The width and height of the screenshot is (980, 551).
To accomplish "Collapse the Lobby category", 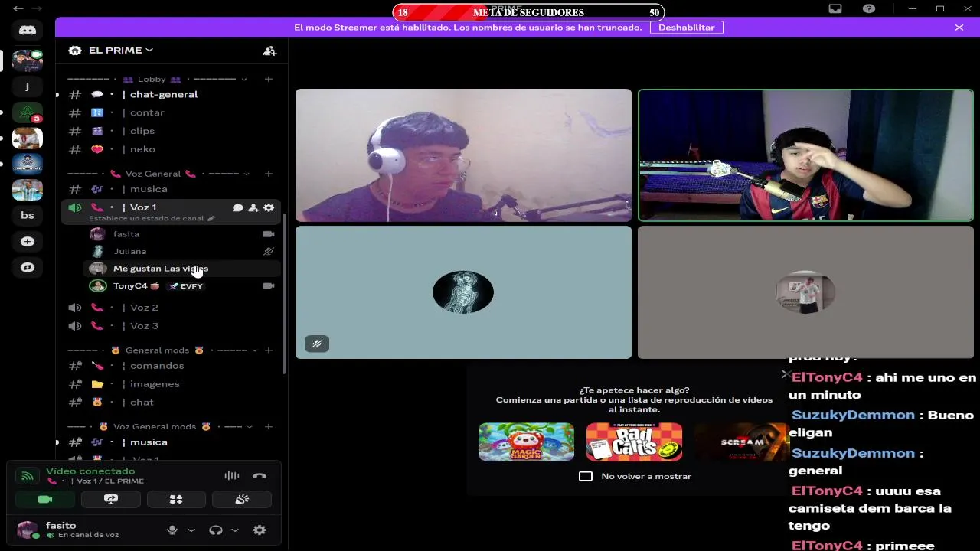I will click(x=157, y=79).
